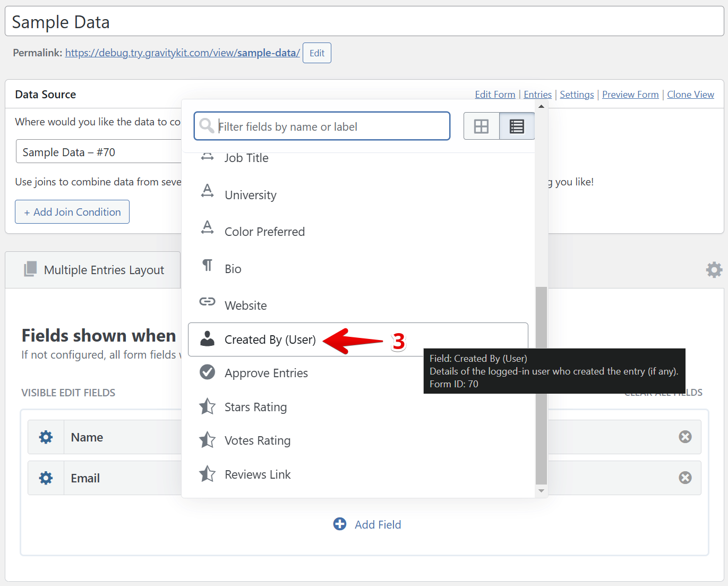Open settings for the Name field
728x586 pixels.
click(x=46, y=437)
